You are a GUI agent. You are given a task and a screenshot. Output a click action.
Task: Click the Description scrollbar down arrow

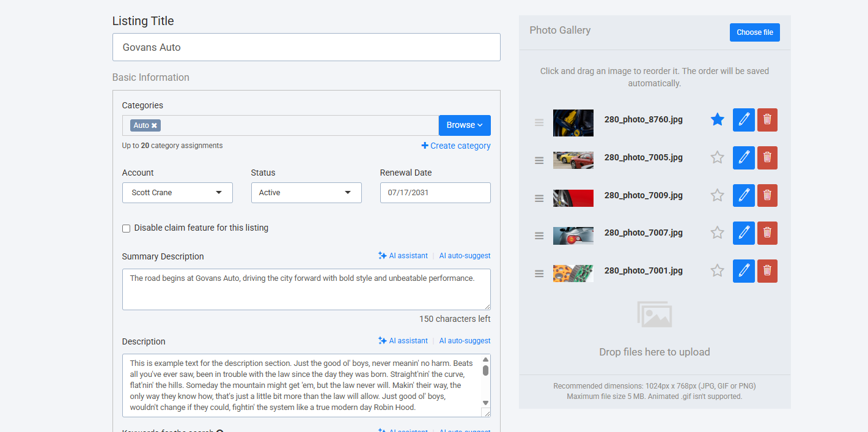pos(486,403)
